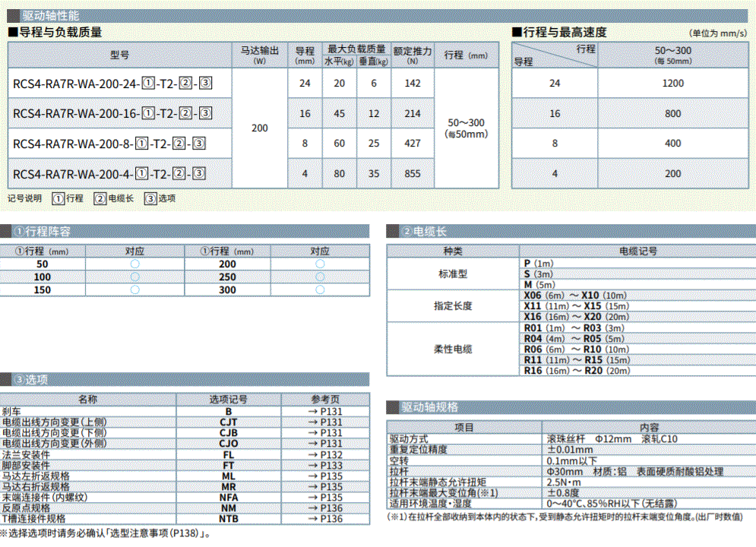The image size is (756, 547).
Task: Select cable code P (1m)
Action: point(539,264)
